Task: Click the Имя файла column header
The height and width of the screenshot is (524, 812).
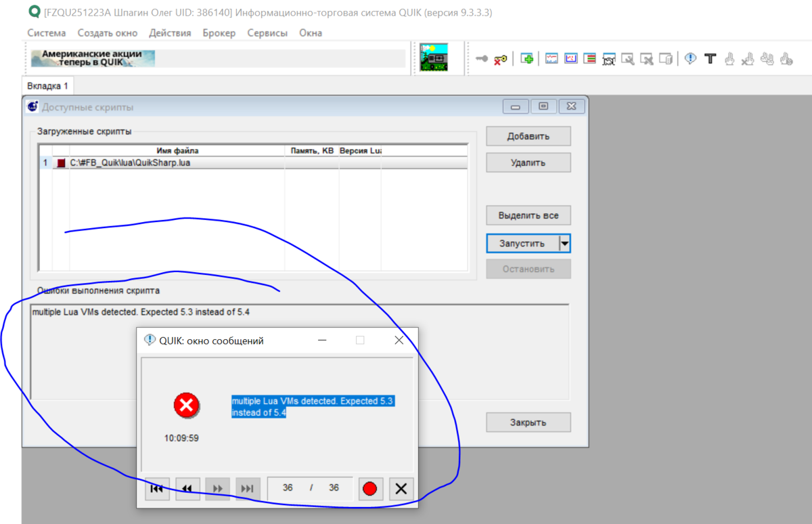Action: tap(177, 150)
